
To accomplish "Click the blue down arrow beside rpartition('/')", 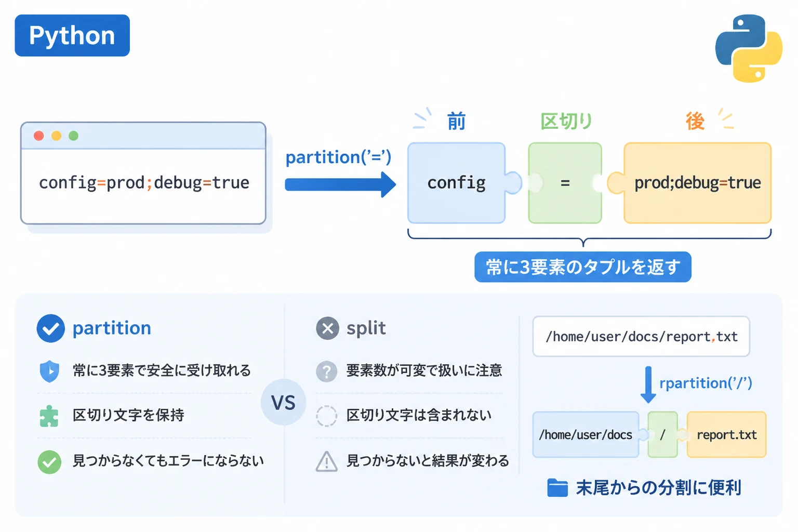I will (648, 384).
